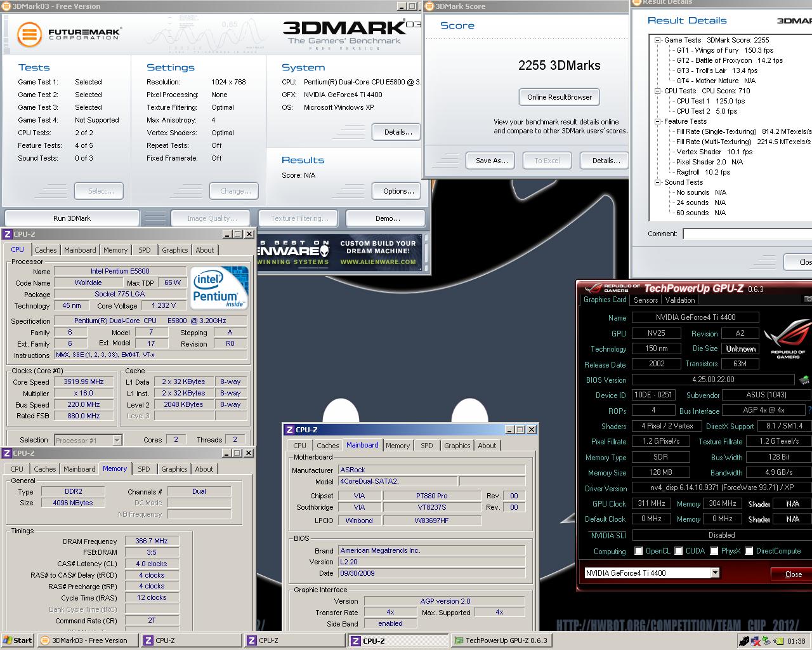Click the PT880 Pro chipset field
812x650 pixels.
coord(431,496)
